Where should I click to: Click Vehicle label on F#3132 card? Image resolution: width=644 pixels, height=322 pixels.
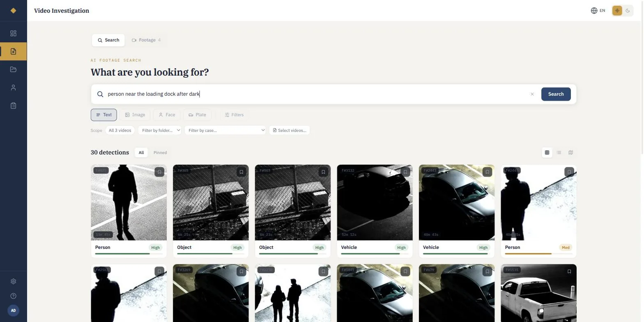(x=349, y=247)
